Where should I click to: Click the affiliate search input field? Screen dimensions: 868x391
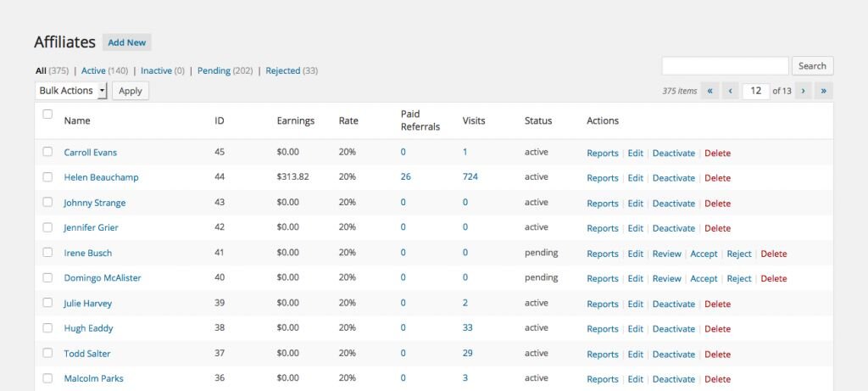coord(725,66)
